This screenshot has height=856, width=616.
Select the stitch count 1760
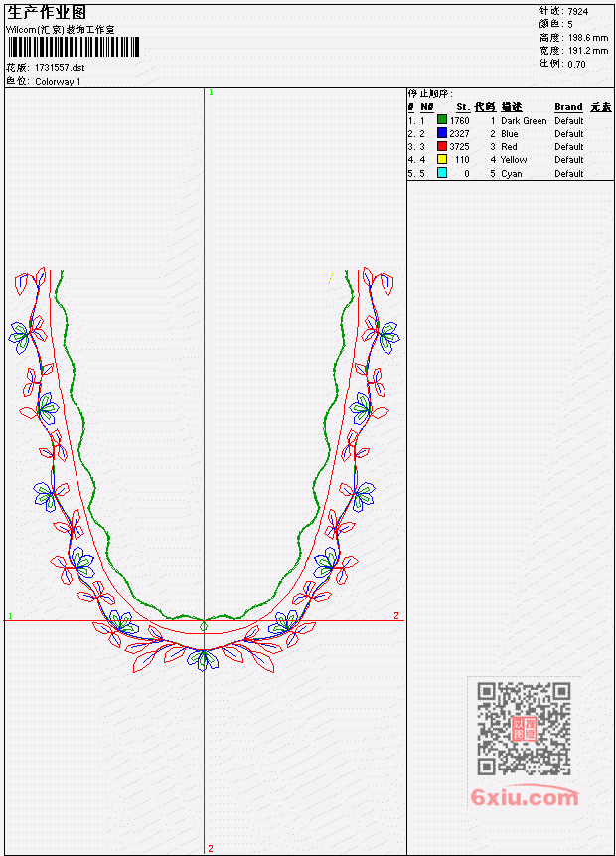click(x=459, y=120)
